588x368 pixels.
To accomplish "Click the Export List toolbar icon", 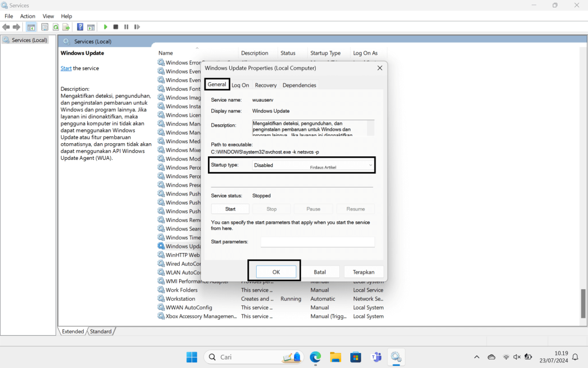I will point(66,27).
